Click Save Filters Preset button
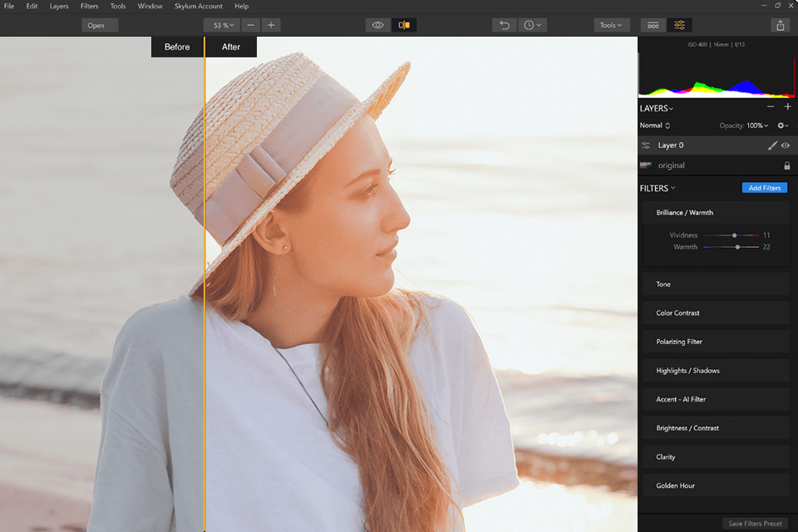 756,524
